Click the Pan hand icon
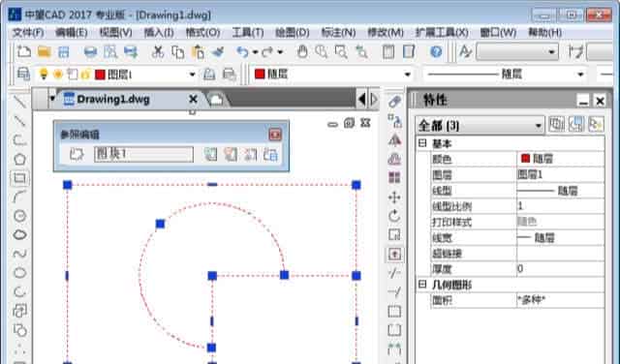This screenshot has width=620, height=364. [302, 51]
